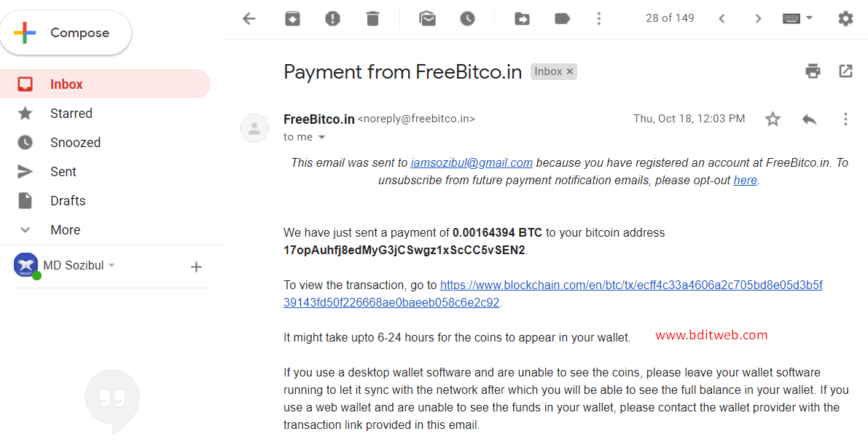Switch to the Sent folder
The height and width of the screenshot is (442, 868).
coord(63,171)
